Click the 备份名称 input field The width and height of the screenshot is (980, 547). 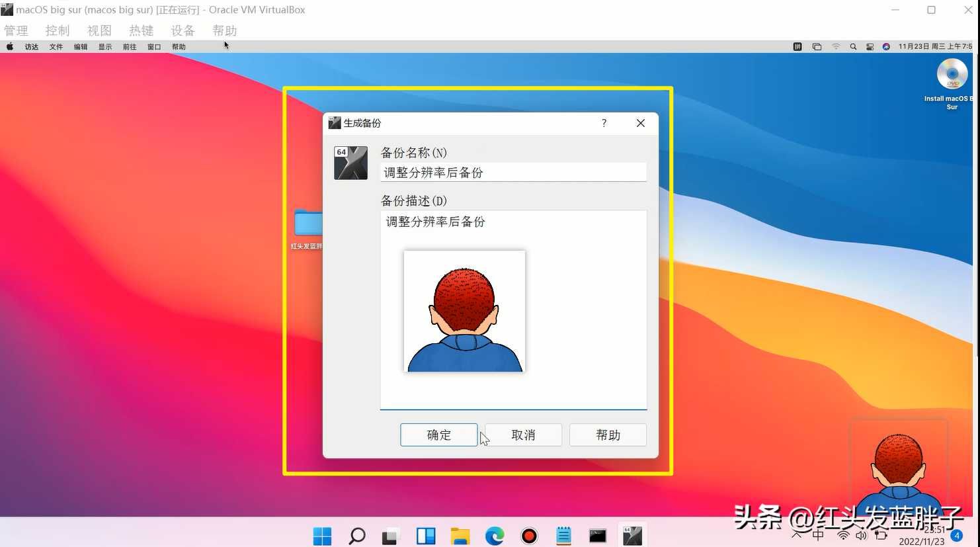(x=513, y=173)
